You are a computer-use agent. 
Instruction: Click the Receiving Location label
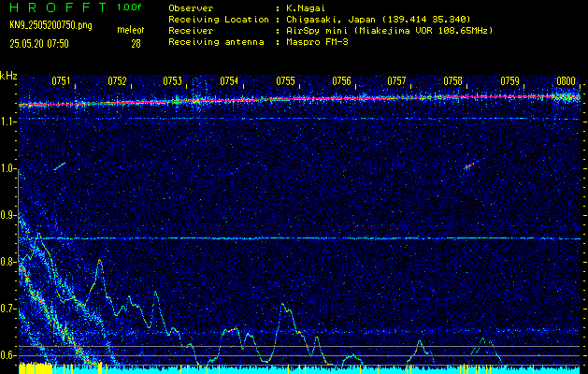click(219, 20)
